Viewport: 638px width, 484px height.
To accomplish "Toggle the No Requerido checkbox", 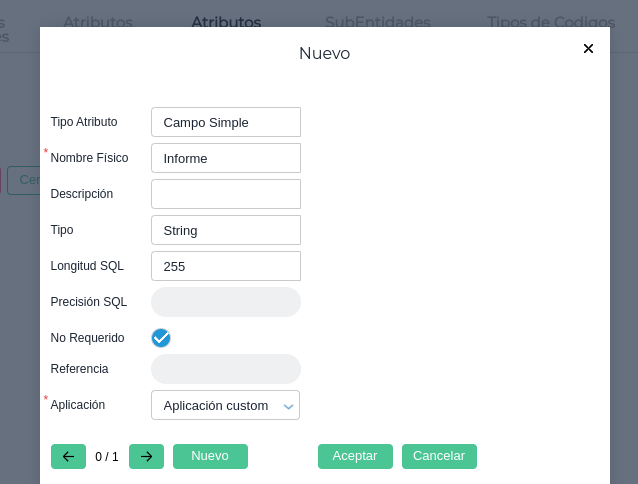I will (161, 338).
